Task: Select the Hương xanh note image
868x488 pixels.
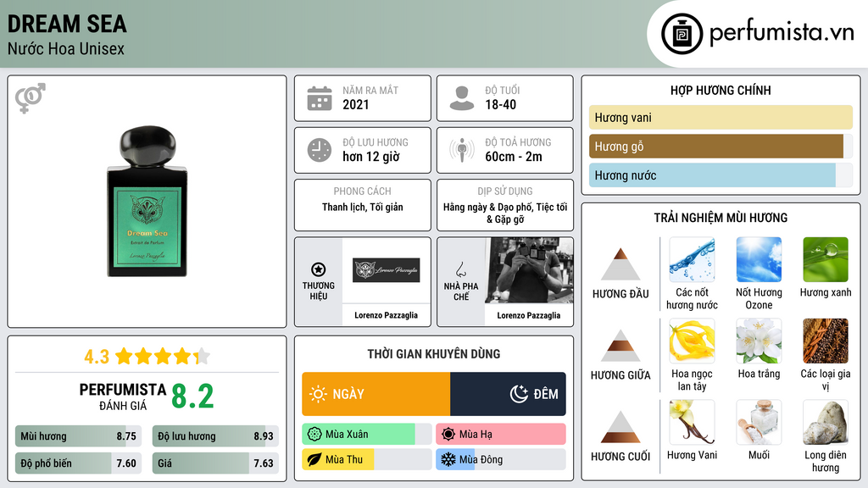Action: 826,259
